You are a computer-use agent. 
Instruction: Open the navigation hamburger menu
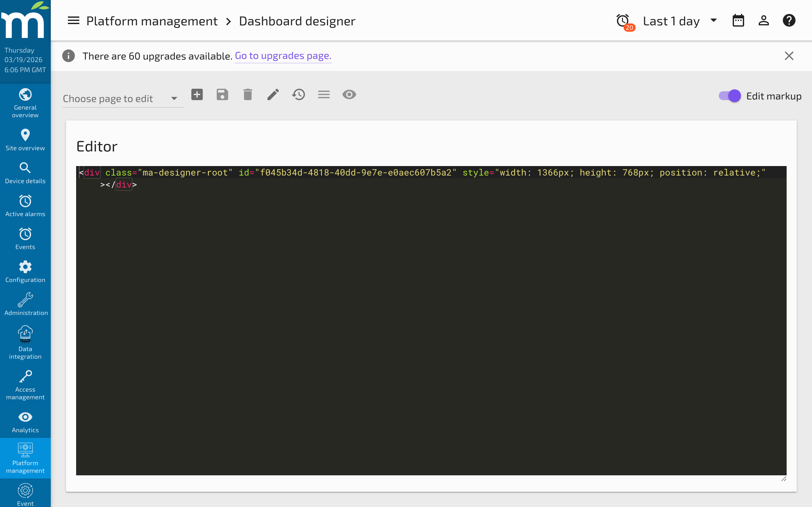point(73,21)
